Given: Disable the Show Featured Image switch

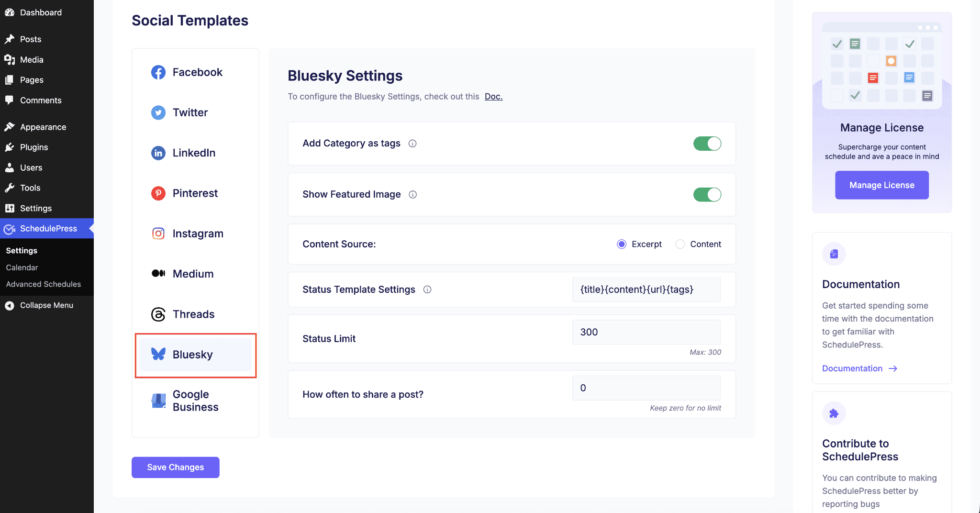Looking at the screenshot, I should (x=707, y=195).
